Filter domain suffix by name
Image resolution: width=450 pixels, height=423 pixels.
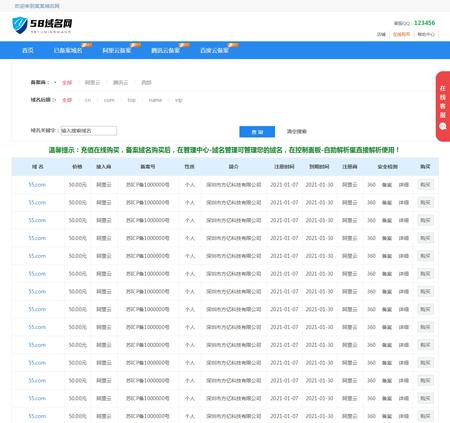(155, 100)
